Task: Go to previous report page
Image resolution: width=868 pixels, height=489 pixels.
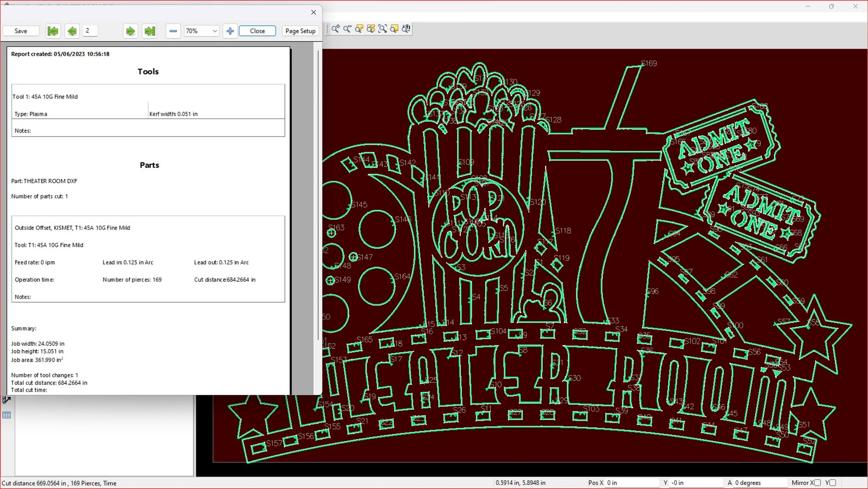Action: tap(72, 31)
